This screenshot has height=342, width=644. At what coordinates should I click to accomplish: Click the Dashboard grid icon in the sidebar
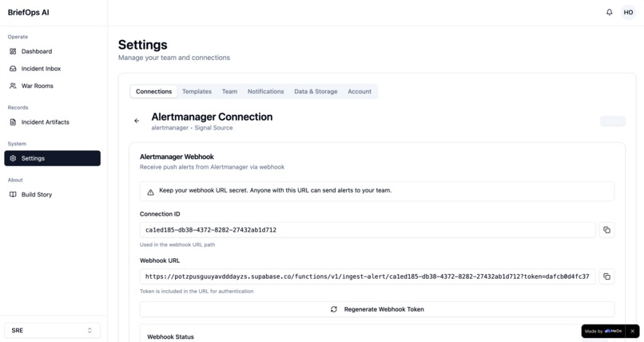pos(13,51)
